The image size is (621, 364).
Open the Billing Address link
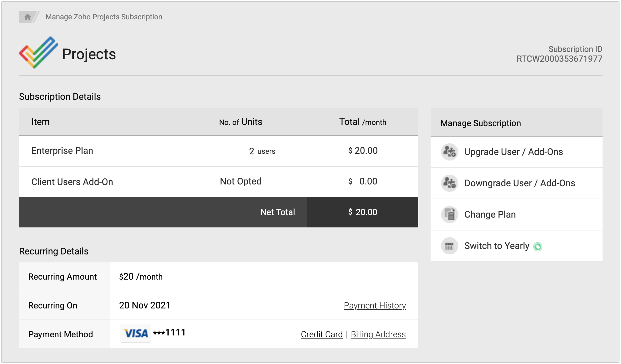pyautogui.click(x=378, y=334)
